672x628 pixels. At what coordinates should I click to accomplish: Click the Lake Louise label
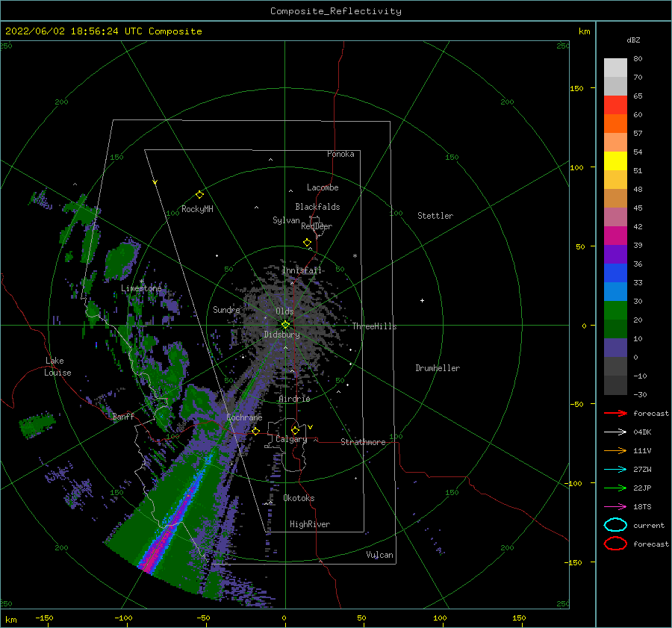(x=57, y=367)
